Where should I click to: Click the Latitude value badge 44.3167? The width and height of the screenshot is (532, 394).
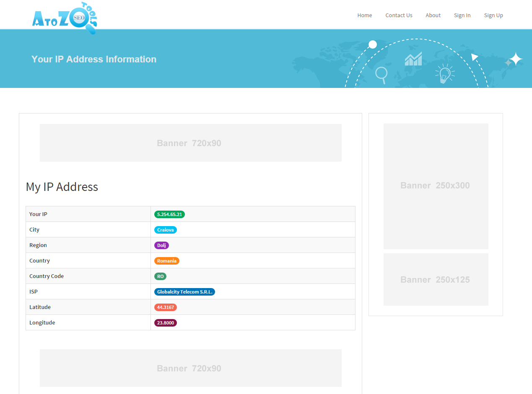click(165, 307)
